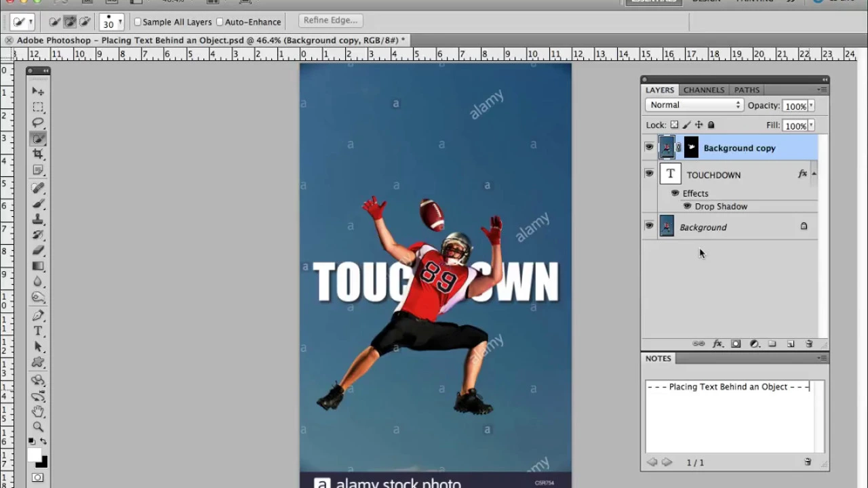Open the Fill slider dropdown arrow

[811, 125]
